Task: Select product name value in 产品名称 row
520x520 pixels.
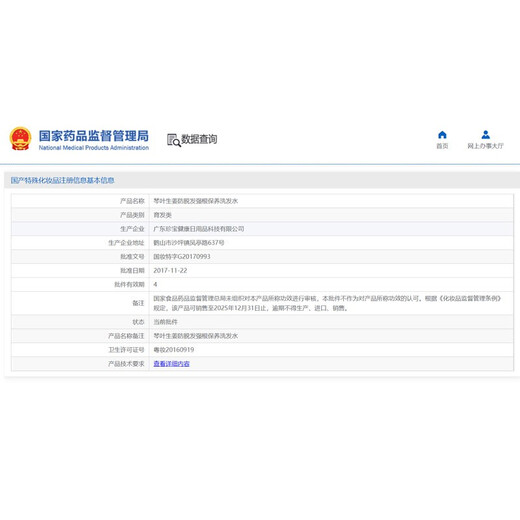Action: (x=196, y=201)
